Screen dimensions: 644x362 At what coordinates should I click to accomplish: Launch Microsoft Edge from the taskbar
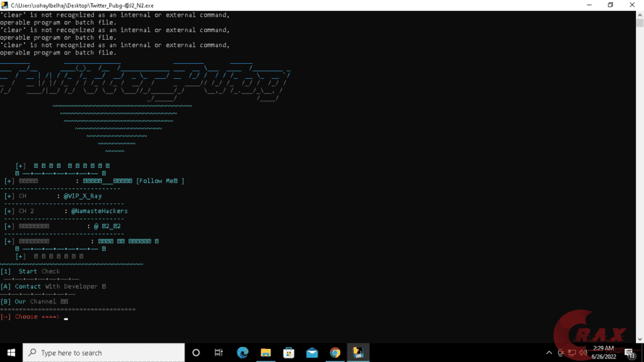tap(242, 353)
